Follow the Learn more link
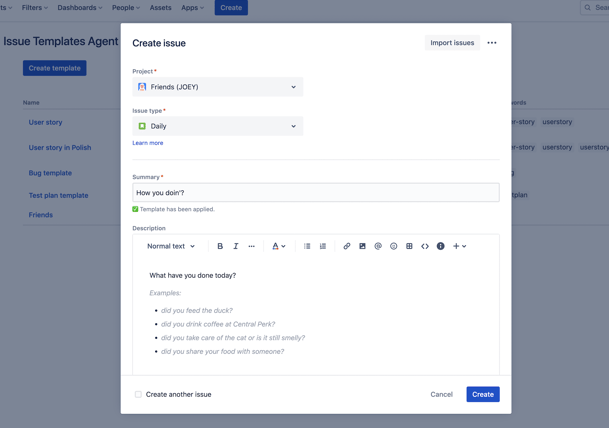 (x=148, y=143)
